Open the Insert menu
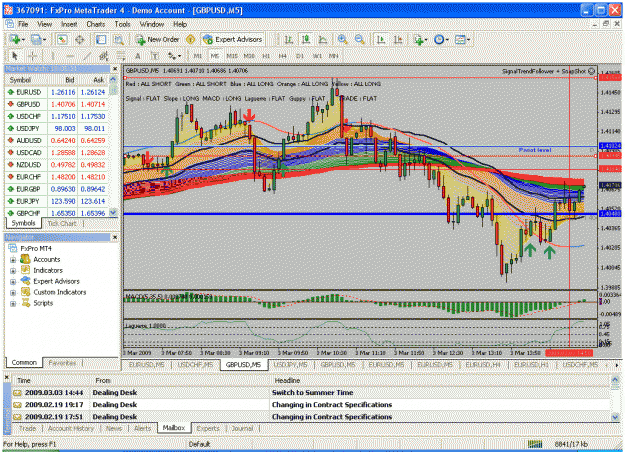 (x=69, y=24)
